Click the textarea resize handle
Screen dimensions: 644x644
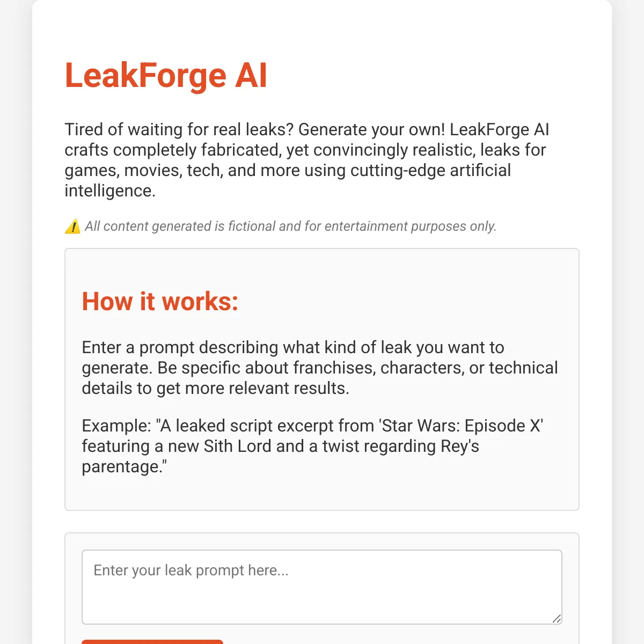point(557,619)
